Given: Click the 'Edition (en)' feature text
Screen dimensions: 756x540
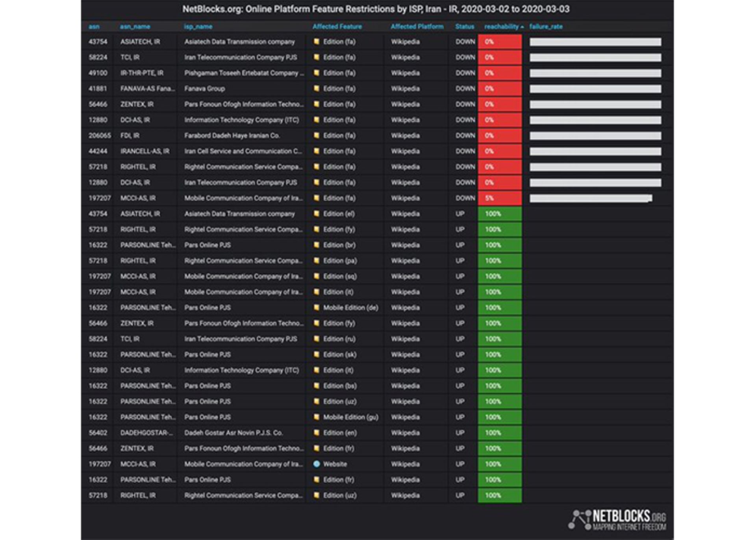Looking at the screenshot, I should pyautogui.click(x=340, y=432).
